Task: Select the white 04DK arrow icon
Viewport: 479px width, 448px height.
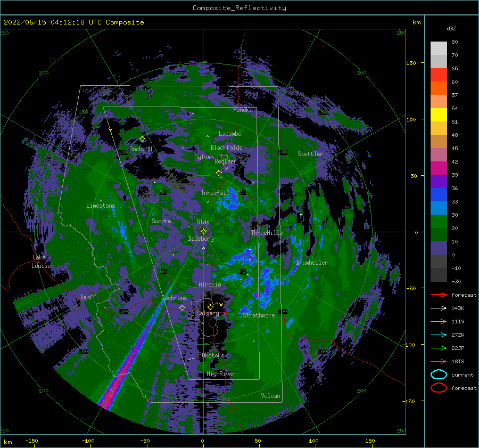Action: coord(439,308)
